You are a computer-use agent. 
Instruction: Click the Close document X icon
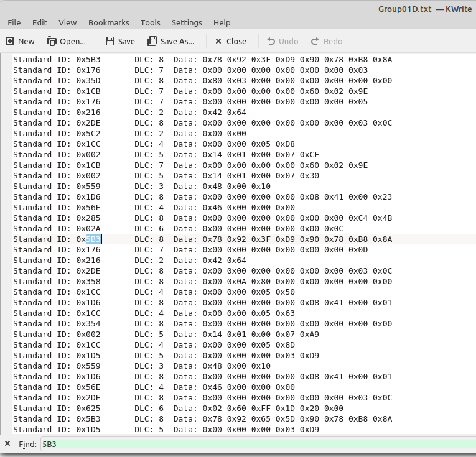[218, 41]
